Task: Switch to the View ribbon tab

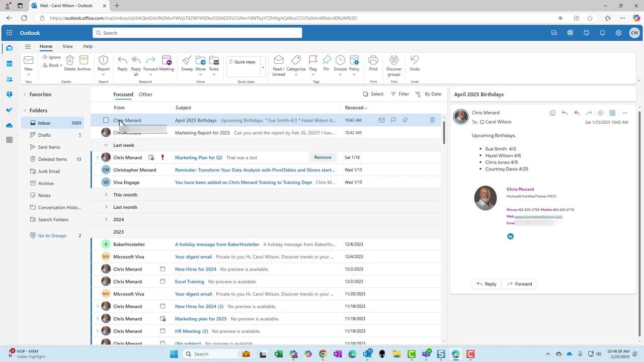Action: [67, 46]
